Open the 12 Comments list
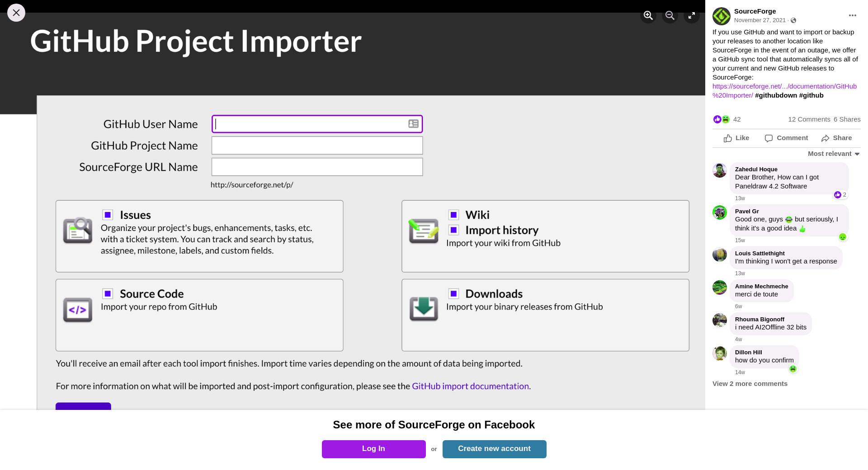Viewport: 868px width, 470px height. pos(809,119)
